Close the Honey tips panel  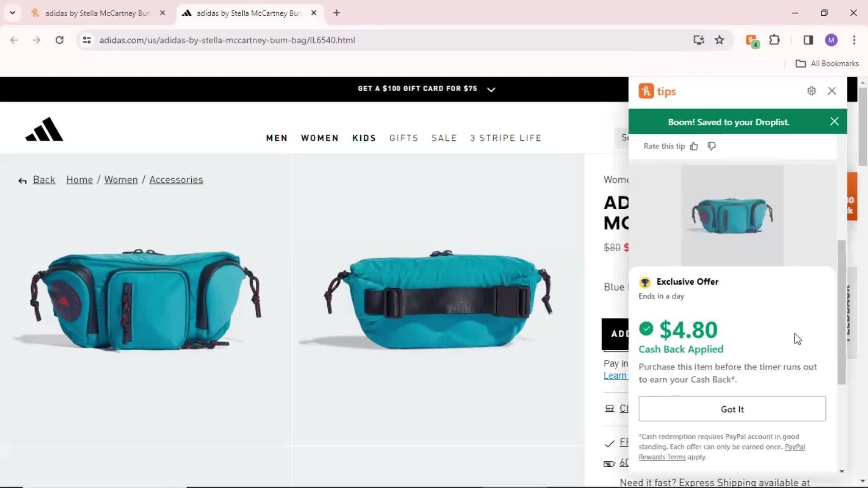point(832,91)
